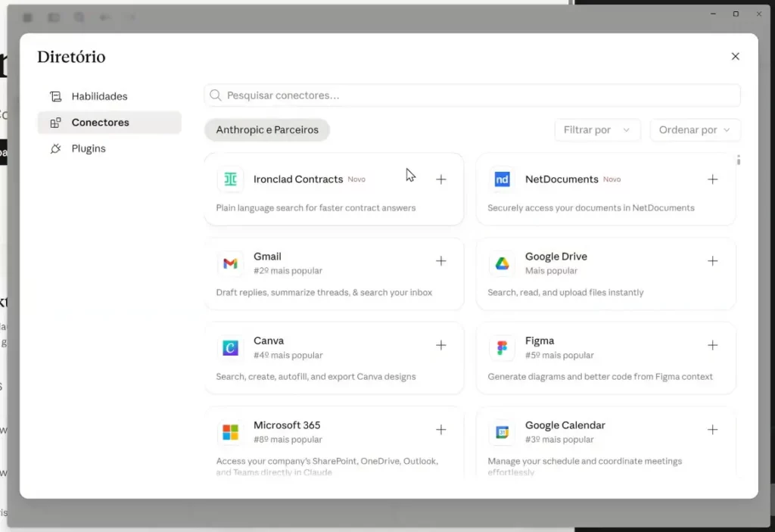Open the Plugins section
Viewport: 775px width, 532px height.
tap(109, 148)
